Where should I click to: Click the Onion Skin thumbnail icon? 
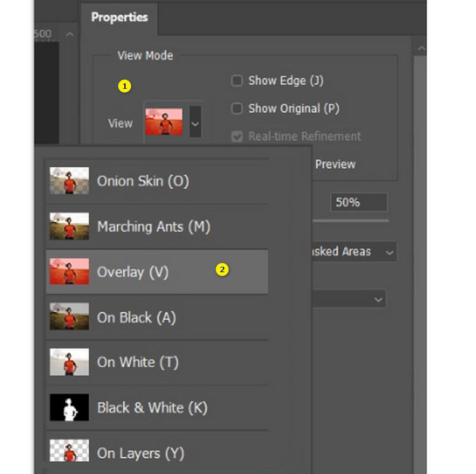pos(69,181)
